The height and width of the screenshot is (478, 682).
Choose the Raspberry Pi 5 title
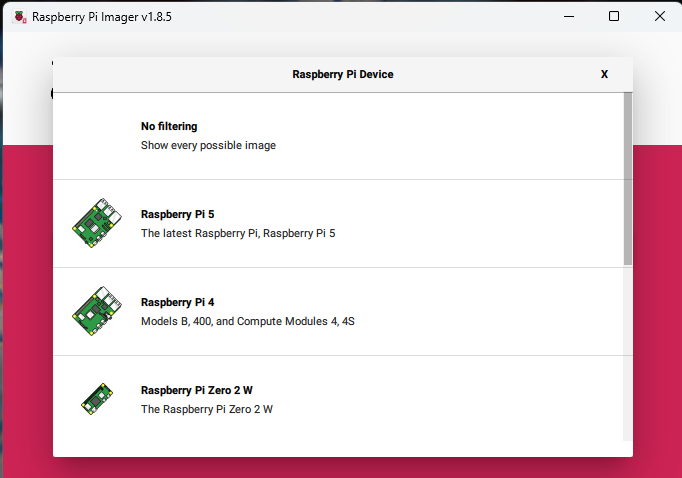click(x=177, y=214)
